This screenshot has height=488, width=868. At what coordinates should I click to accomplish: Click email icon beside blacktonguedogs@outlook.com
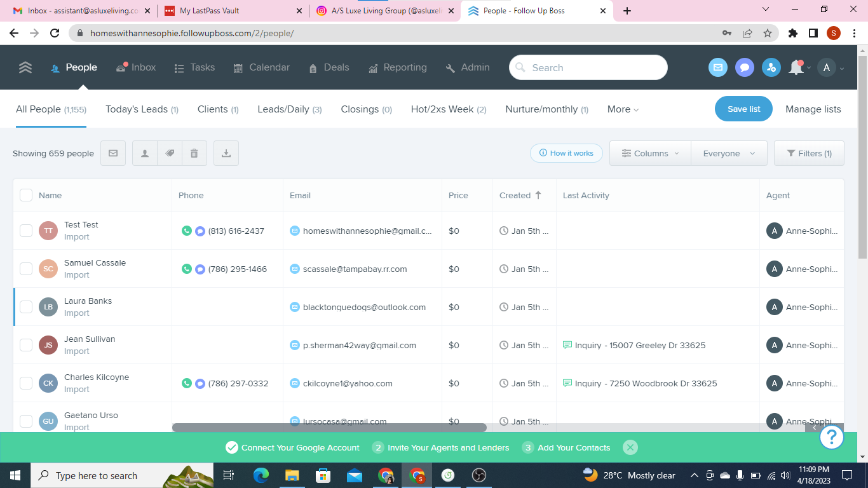[x=295, y=307]
